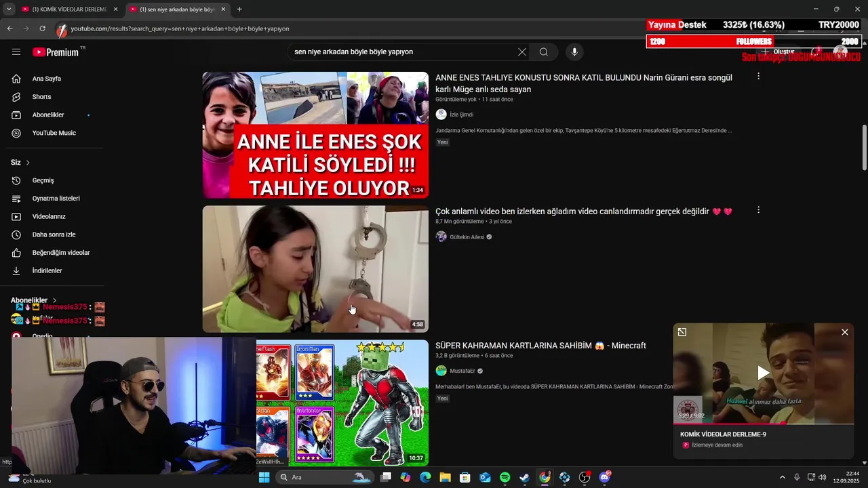Close the sen niye arkadan tab
868x488 pixels.
223,9
